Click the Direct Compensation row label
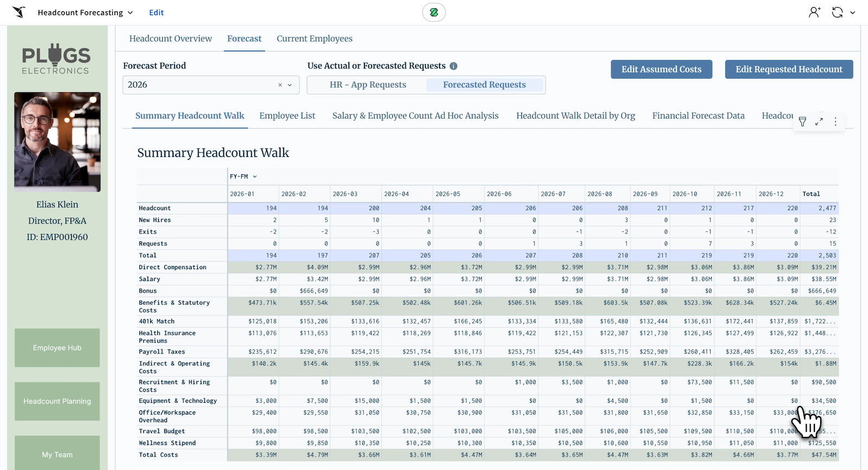 click(173, 268)
